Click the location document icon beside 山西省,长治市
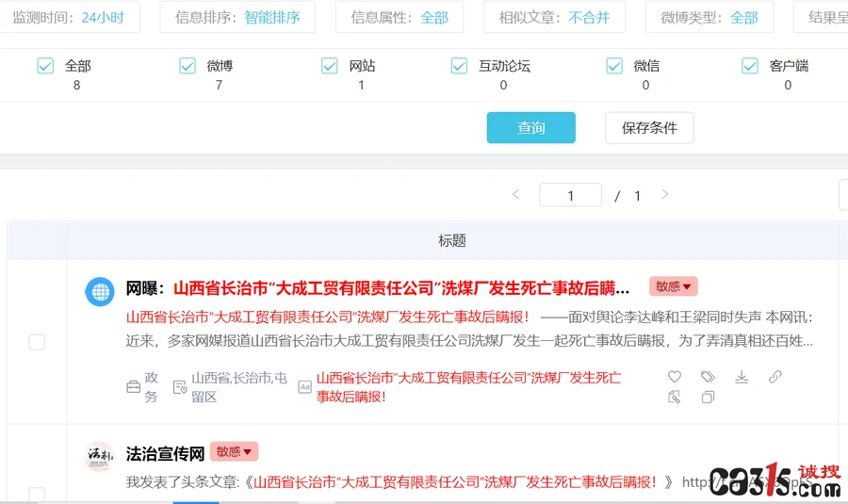848x504 pixels. [x=180, y=387]
